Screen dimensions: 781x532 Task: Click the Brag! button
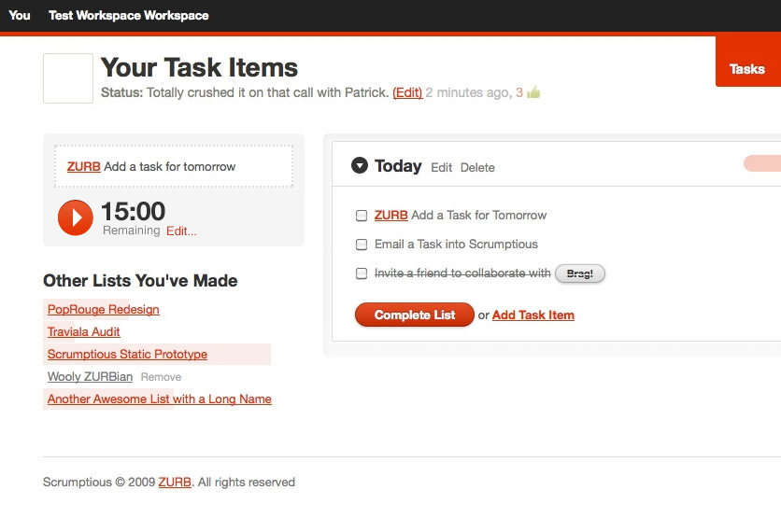[580, 273]
